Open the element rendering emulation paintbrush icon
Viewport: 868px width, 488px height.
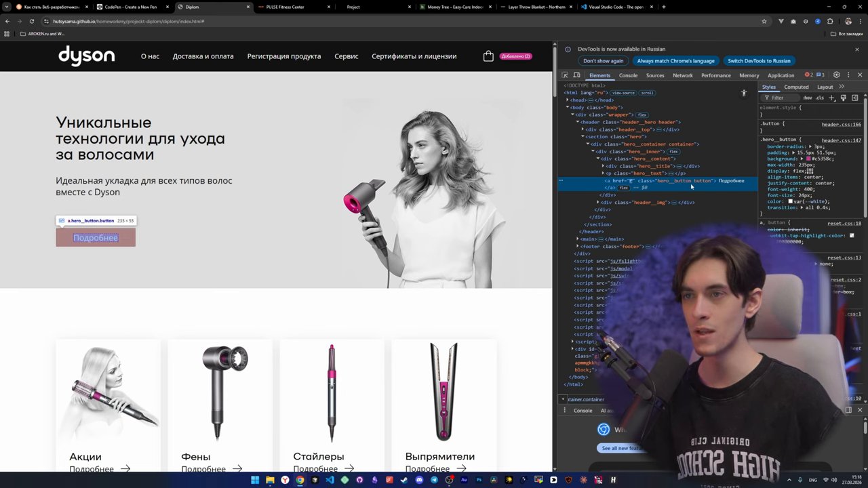[x=844, y=98]
